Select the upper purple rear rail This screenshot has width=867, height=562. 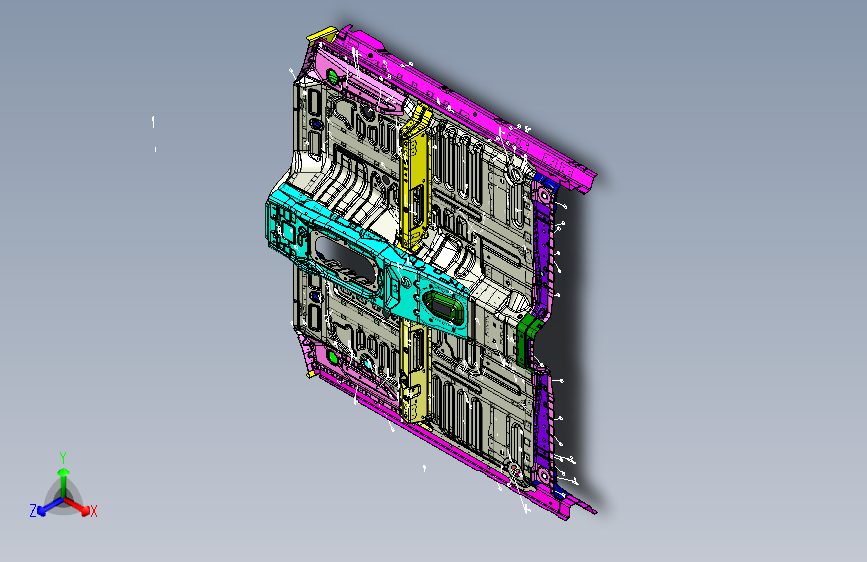pyautogui.click(x=542, y=243)
